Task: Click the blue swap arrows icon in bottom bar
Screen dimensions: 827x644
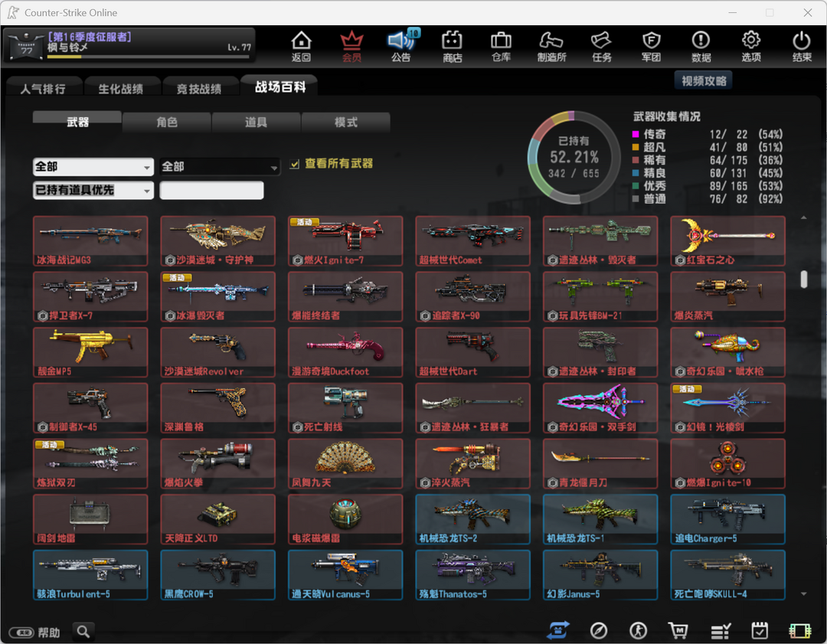Action: click(x=558, y=630)
